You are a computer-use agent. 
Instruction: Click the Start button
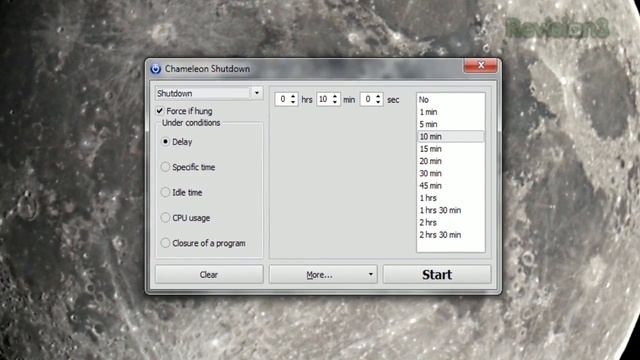pyautogui.click(x=437, y=274)
